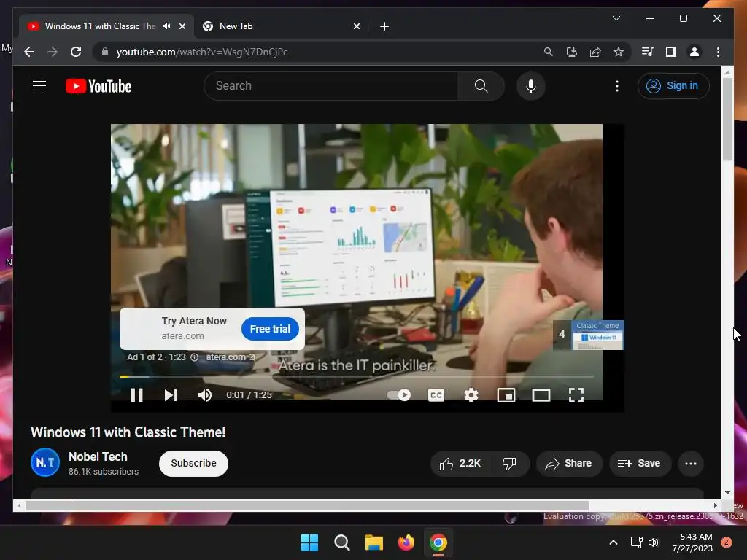Open the Nobel Tech channel avatar
747x560 pixels.
(x=45, y=462)
